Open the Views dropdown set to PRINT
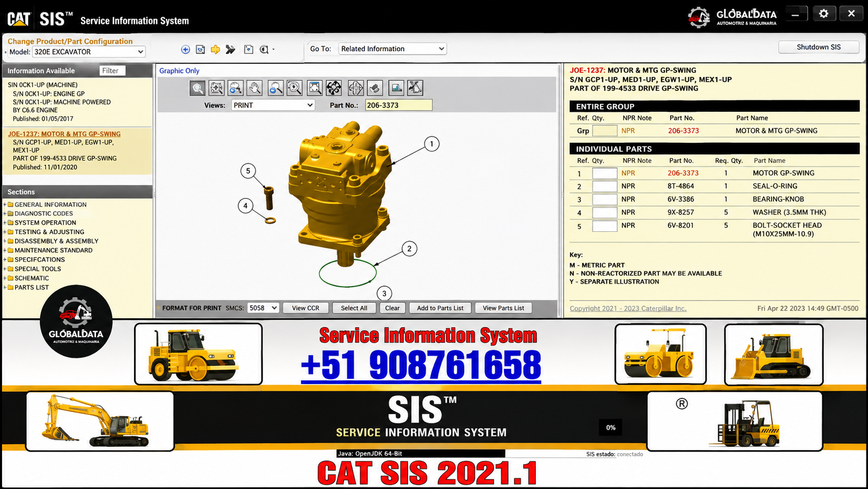 273,105
